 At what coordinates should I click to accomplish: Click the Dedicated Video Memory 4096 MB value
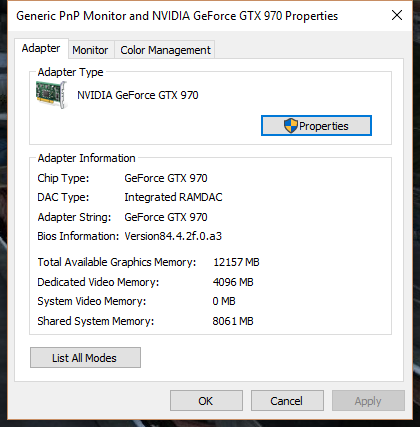click(233, 282)
